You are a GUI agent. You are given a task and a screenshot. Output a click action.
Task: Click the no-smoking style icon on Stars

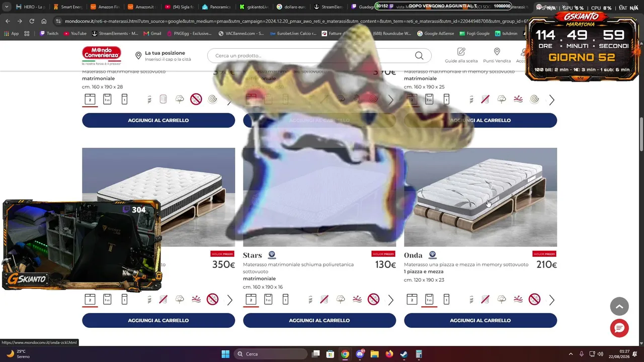coord(373,300)
